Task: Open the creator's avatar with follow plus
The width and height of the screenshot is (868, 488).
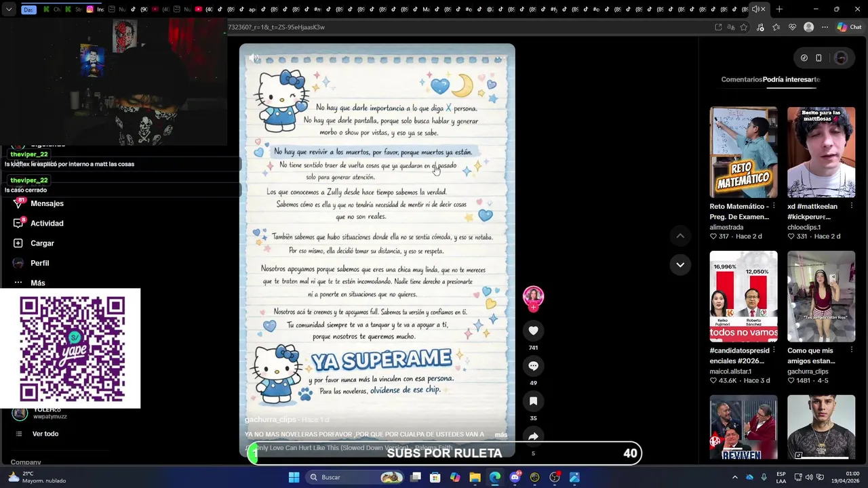Action: click(x=533, y=298)
